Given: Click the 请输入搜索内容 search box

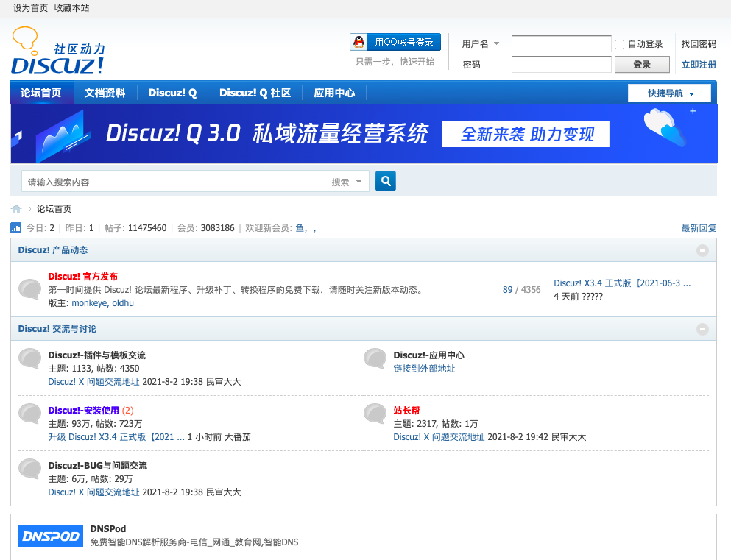Looking at the screenshot, I should 173,182.
